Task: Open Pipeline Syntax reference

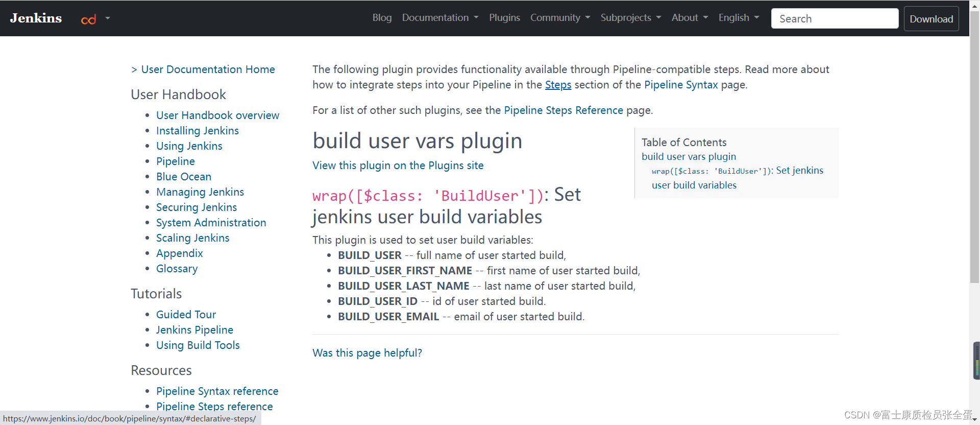Action: (217, 391)
